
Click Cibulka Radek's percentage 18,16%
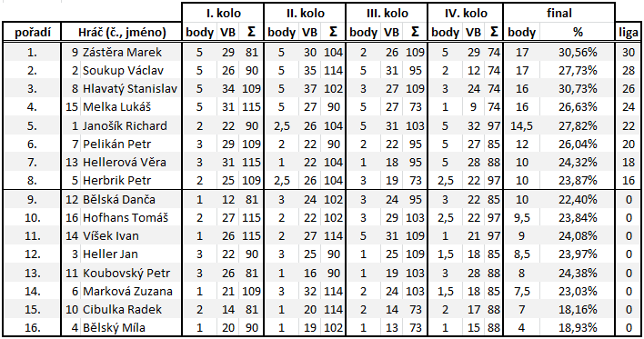pos(578,309)
